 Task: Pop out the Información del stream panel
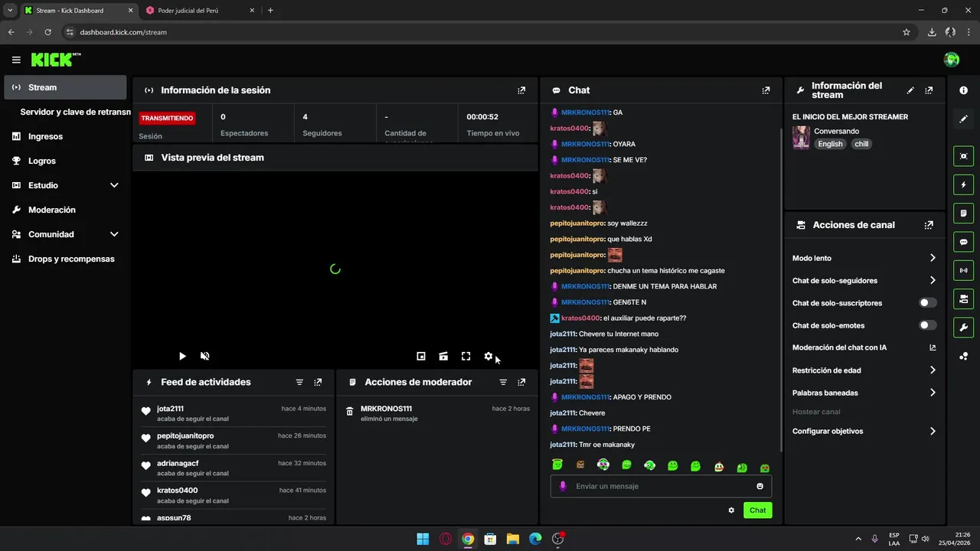coord(929,90)
